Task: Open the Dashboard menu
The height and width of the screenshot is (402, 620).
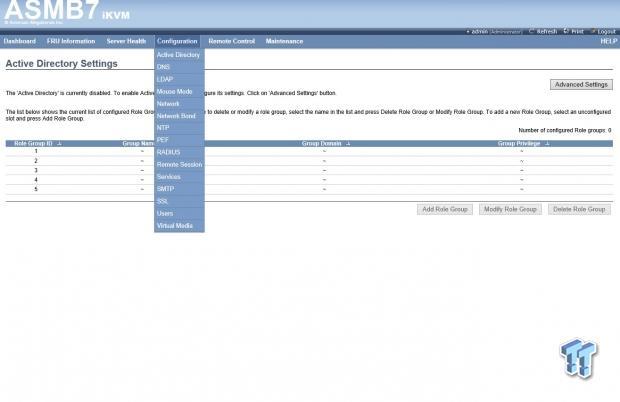Action: click(20, 41)
